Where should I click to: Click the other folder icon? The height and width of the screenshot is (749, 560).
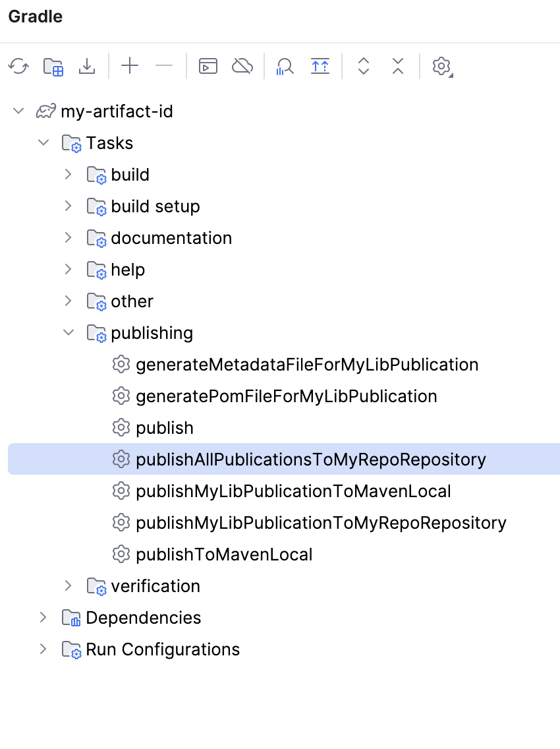click(x=96, y=301)
